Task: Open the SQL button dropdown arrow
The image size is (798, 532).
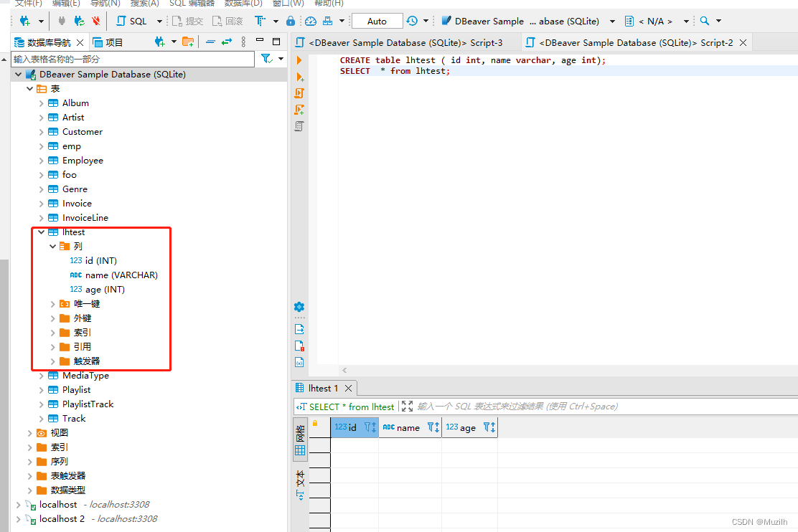Action: tap(159, 22)
